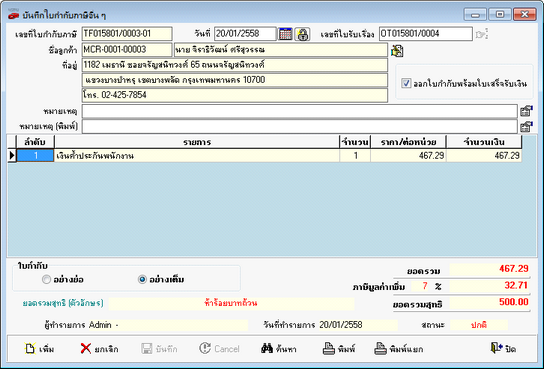Open the หมายเหตุ remark picker icon
Image resolution: width=544 pixels, height=369 pixels.
point(526,111)
